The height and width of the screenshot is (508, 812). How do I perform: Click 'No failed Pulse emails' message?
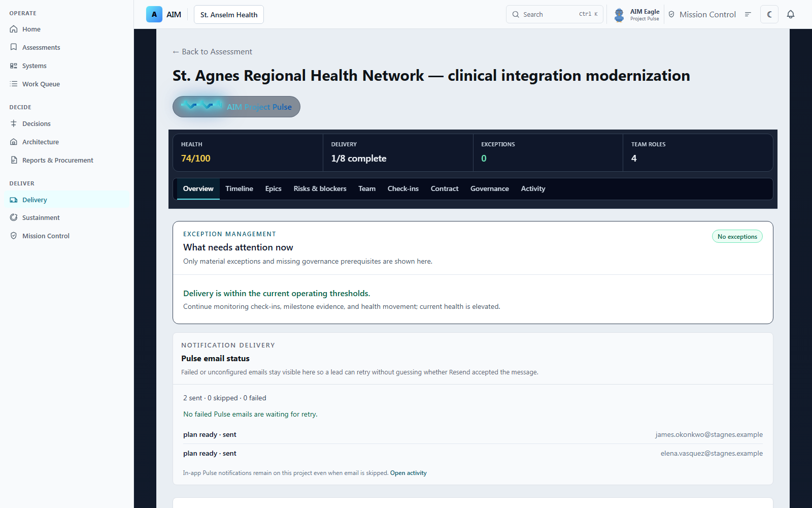250,414
